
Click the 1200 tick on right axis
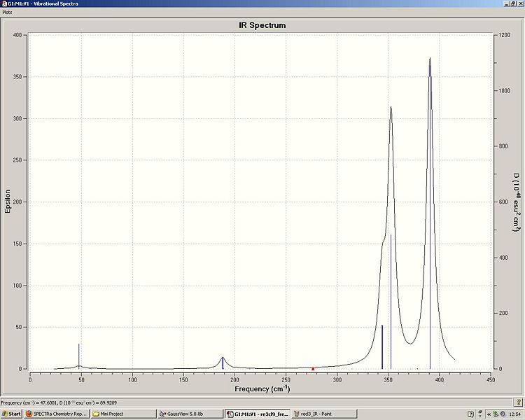504,35
